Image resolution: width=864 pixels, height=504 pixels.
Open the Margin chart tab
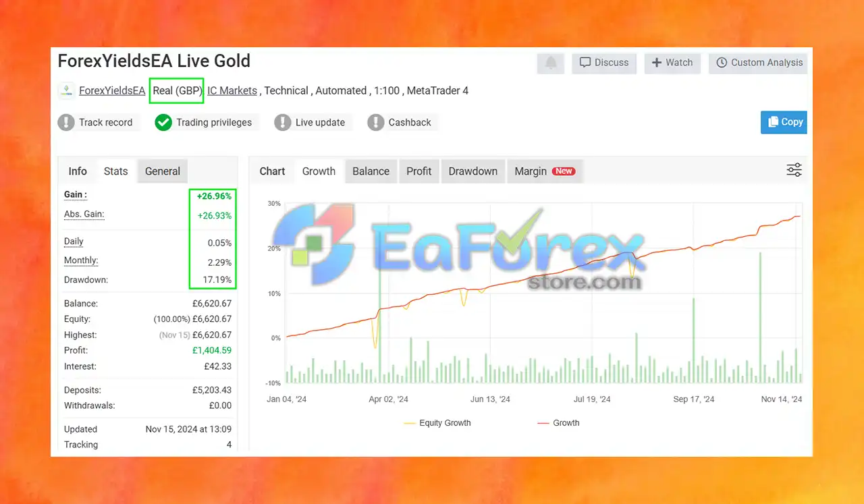pos(545,171)
